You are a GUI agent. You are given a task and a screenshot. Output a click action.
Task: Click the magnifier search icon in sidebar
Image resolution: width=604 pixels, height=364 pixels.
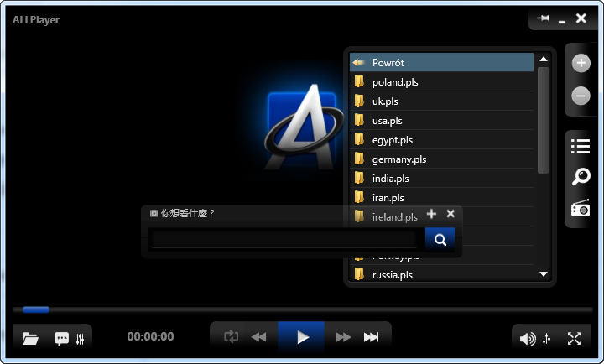581,177
